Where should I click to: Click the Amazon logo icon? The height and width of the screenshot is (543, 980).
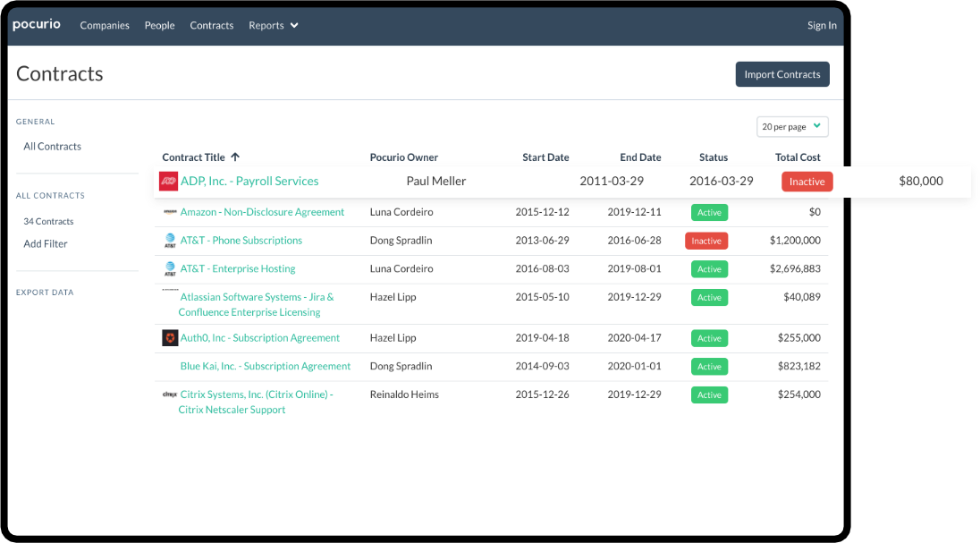[x=170, y=212]
